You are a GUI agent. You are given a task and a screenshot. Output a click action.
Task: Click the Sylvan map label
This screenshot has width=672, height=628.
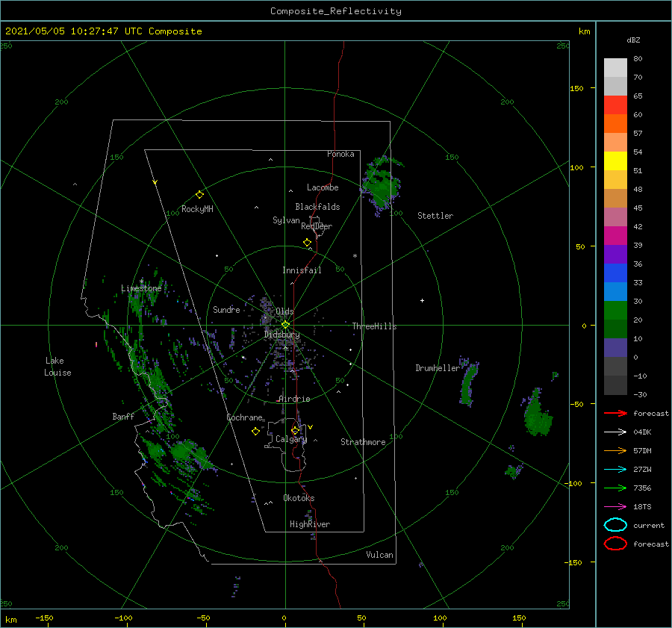coord(286,220)
